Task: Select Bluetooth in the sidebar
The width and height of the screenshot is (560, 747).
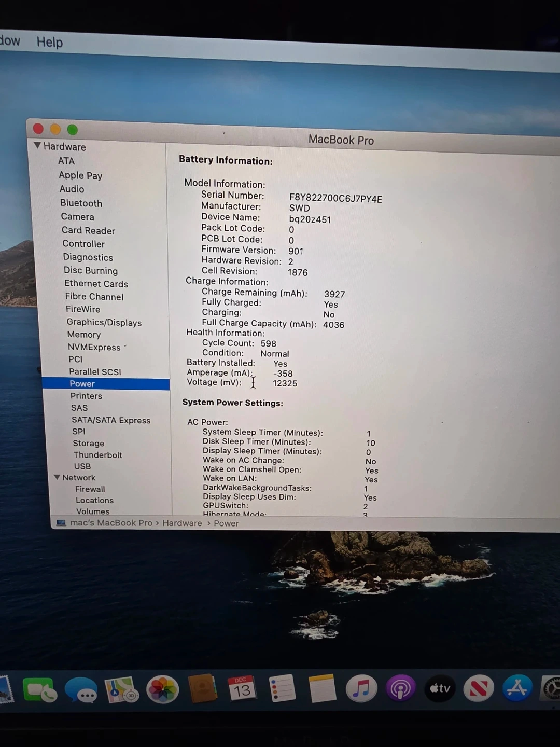Action: point(81,203)
